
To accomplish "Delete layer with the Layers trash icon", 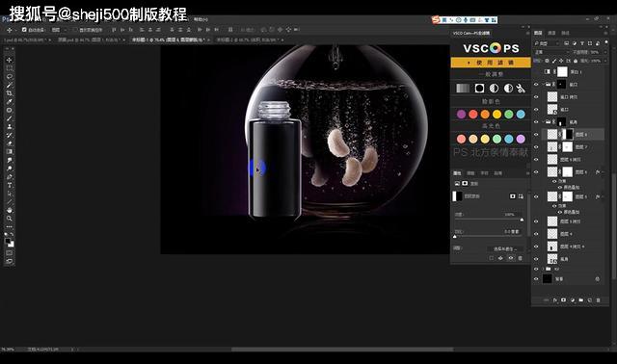I will (x=598, y=299).
